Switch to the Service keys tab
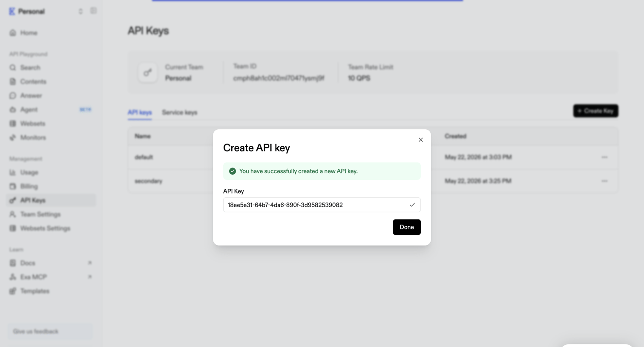Image resolution: width=644 pixels, height=347 pixels. (179, 113)
